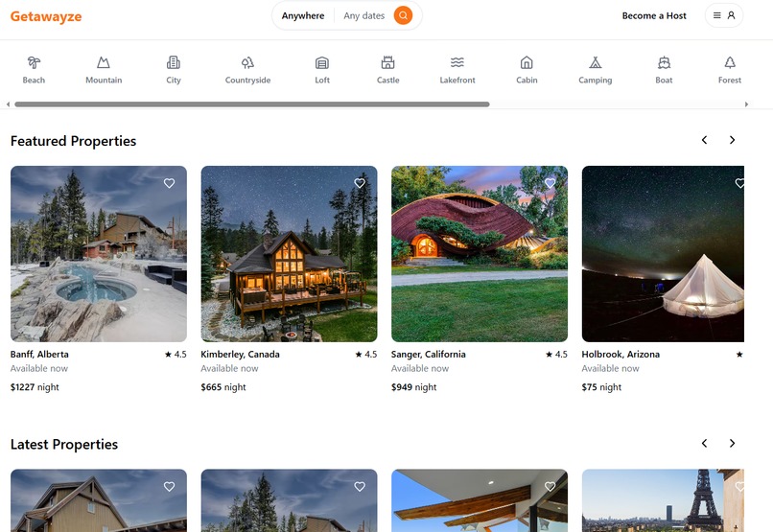Image resolution: width=773 pixels, height=532 pixels.
Task: Go to previous Featured Properties
Action: coord(705,140)
